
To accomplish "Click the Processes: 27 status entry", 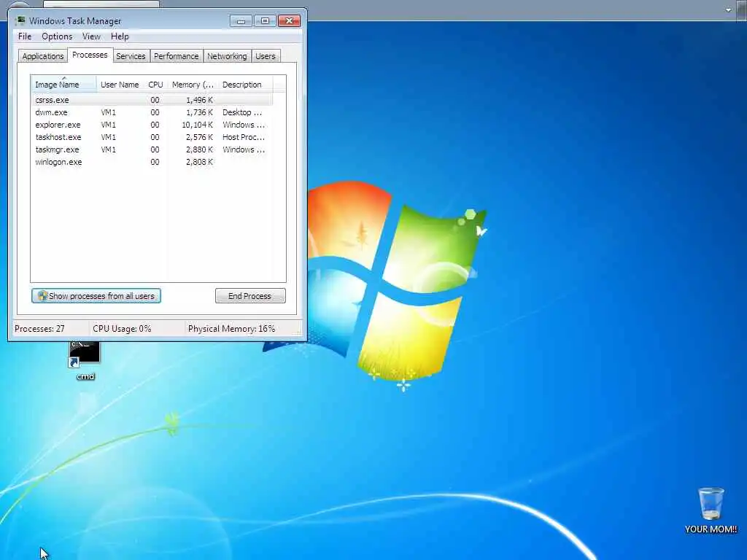I will [39, 329].
